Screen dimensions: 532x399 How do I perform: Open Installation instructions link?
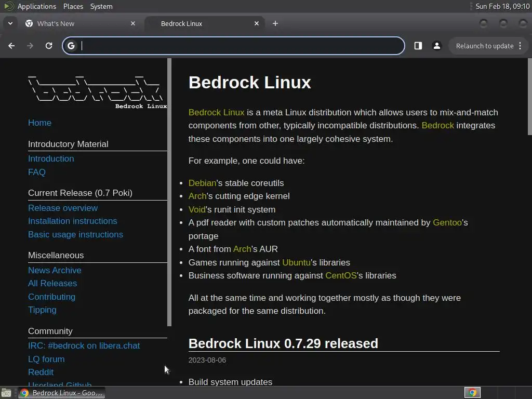pos(73,221)
